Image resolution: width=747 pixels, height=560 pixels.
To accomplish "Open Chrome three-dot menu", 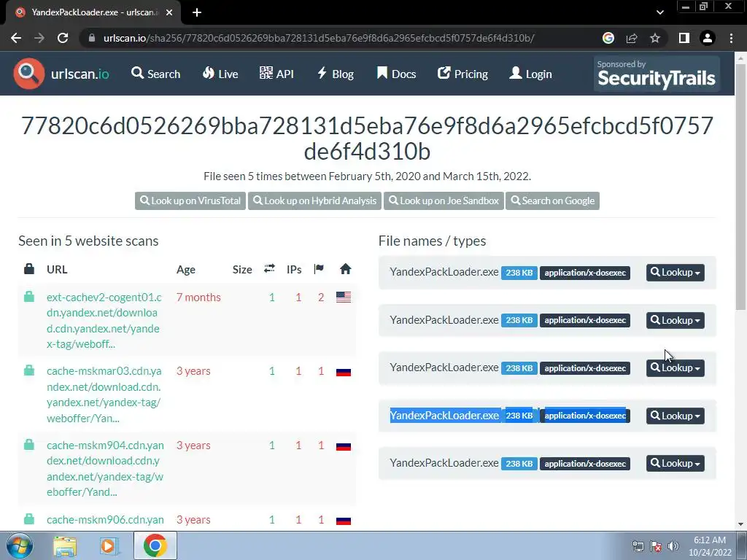I will [731, 38].
